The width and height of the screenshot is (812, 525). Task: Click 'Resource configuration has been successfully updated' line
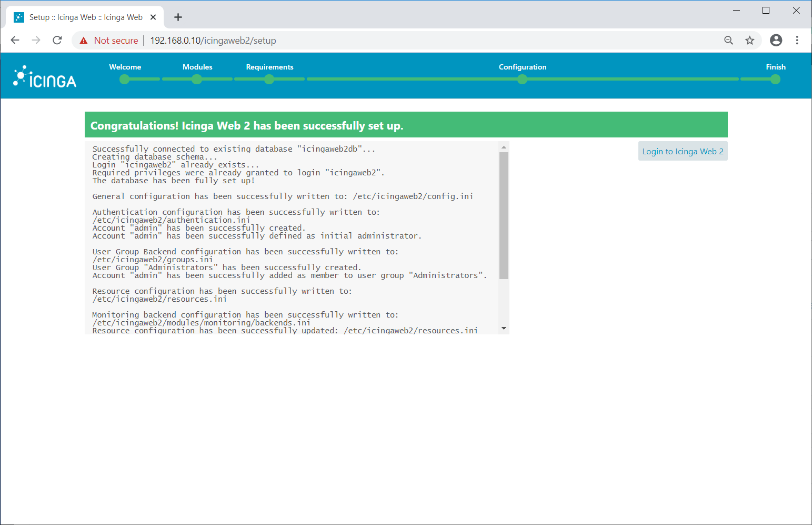pos(285,331)
